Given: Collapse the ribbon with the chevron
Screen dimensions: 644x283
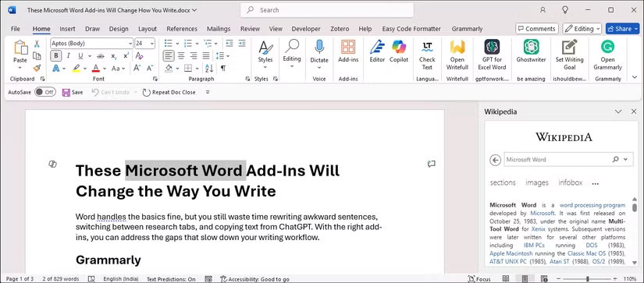Looking at the screenshot, I should click(x=635, y=77).
